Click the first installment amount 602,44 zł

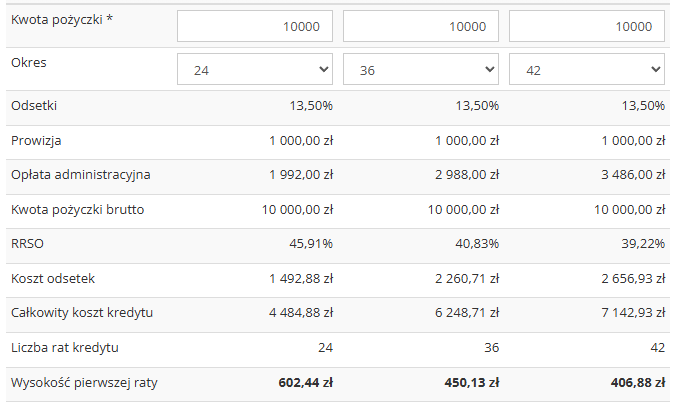pyautogui.click(x=306, y=383)
